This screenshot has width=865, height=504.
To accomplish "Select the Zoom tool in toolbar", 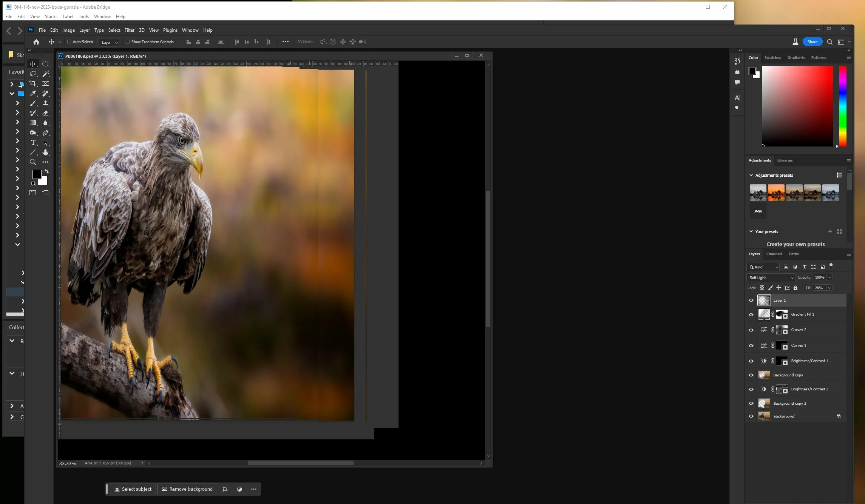I will click(33, 162).
